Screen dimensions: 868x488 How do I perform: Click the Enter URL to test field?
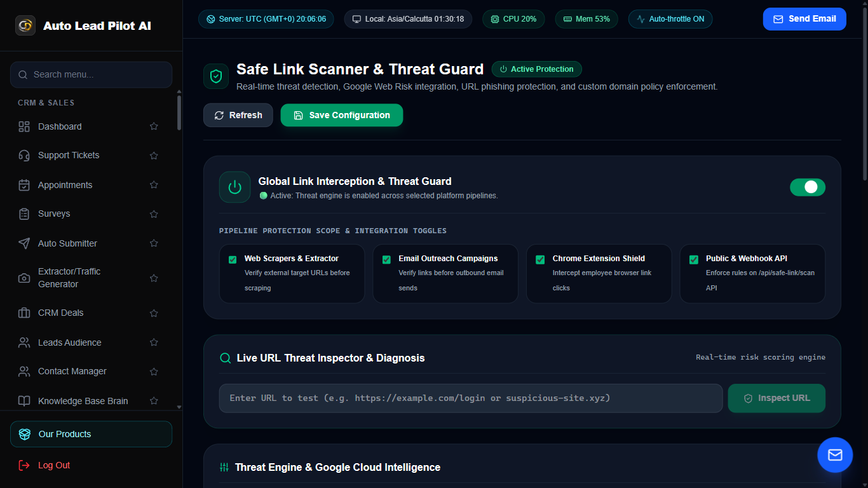pyautogui.click(x=471, y=398)
